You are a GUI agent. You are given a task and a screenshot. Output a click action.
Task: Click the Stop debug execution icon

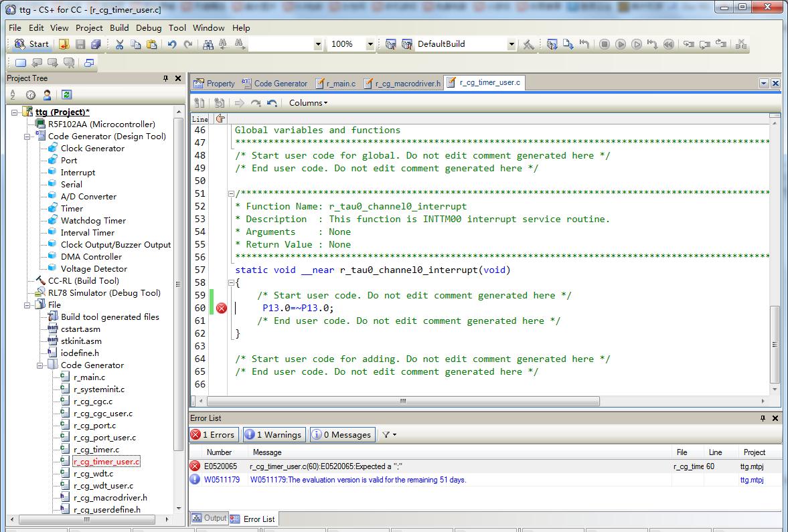pyautogui.click(x=605, y=44)
